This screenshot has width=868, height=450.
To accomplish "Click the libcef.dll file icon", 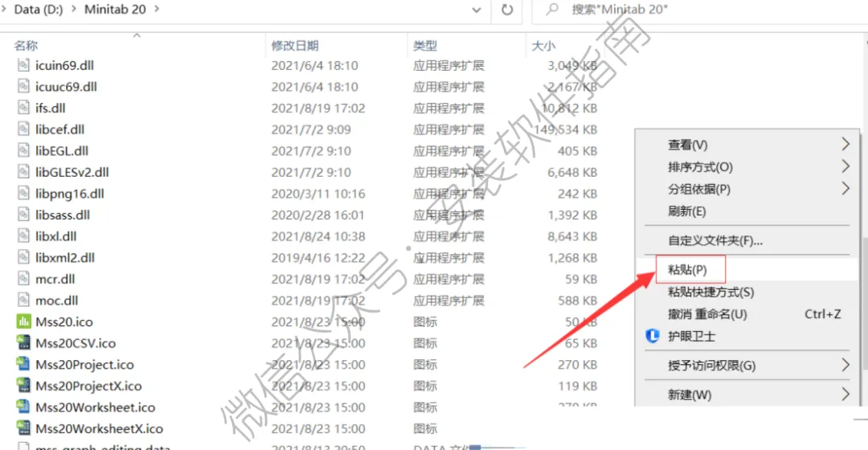I will click(x=23, y=129).
